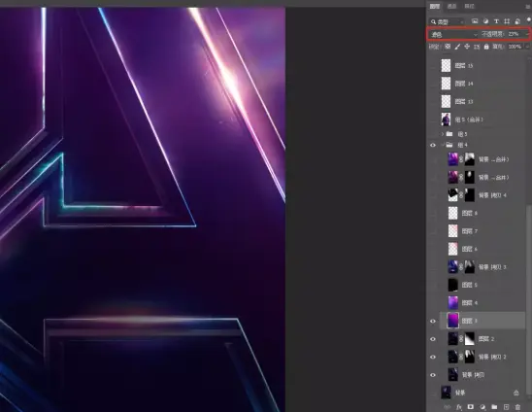Add layer style fx icon
The width and height of the screenshot is (532, 412).
tap(459, 407)
